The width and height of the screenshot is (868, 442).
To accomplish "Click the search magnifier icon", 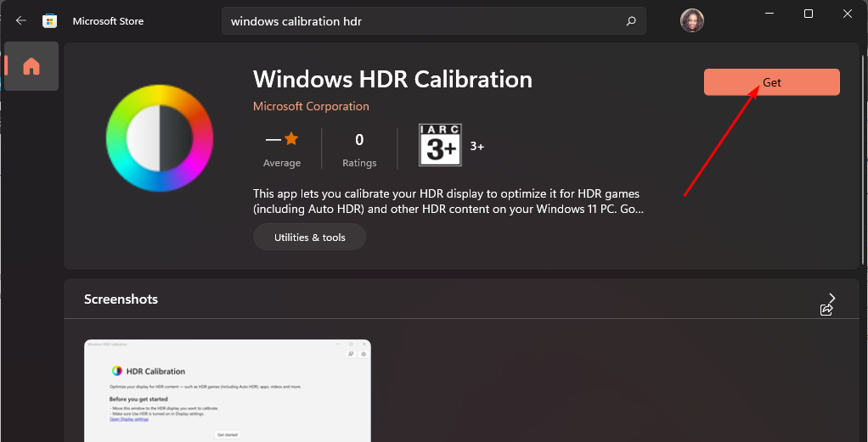I will point(630,21).
